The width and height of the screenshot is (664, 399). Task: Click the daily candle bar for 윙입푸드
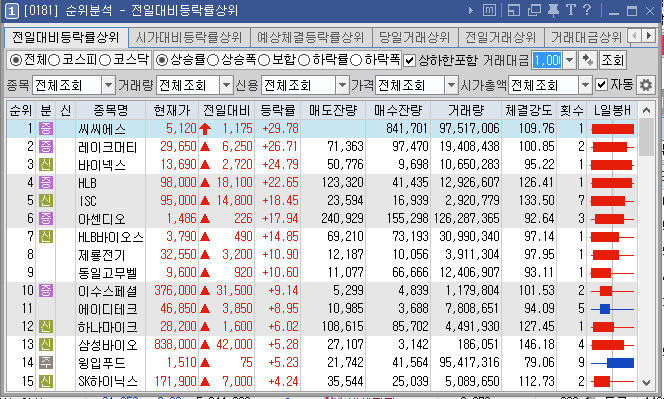(x=612, y=363)
